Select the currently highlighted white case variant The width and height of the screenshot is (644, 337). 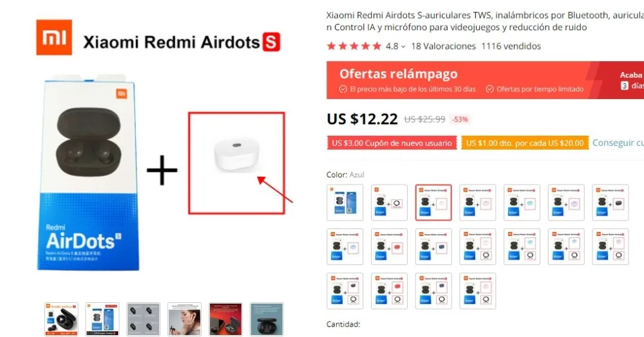433,203
